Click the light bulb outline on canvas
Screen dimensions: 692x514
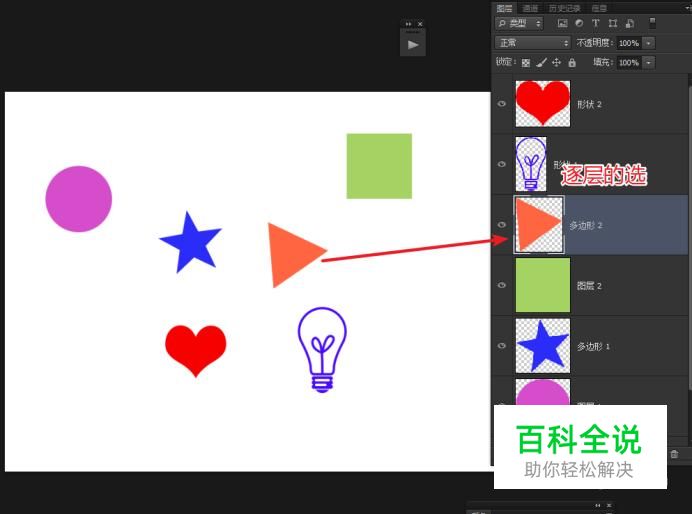[322, 349]
